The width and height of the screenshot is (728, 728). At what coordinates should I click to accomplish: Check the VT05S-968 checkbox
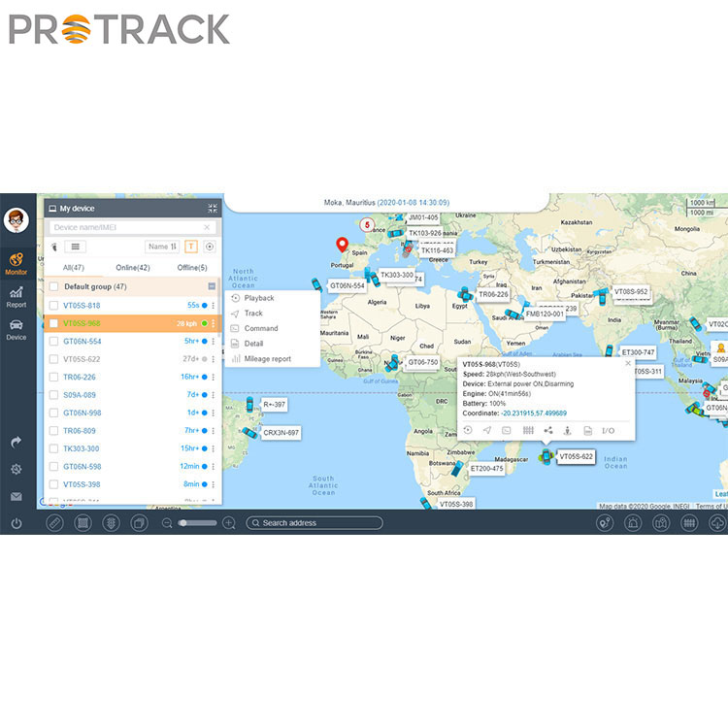[53, 323]
